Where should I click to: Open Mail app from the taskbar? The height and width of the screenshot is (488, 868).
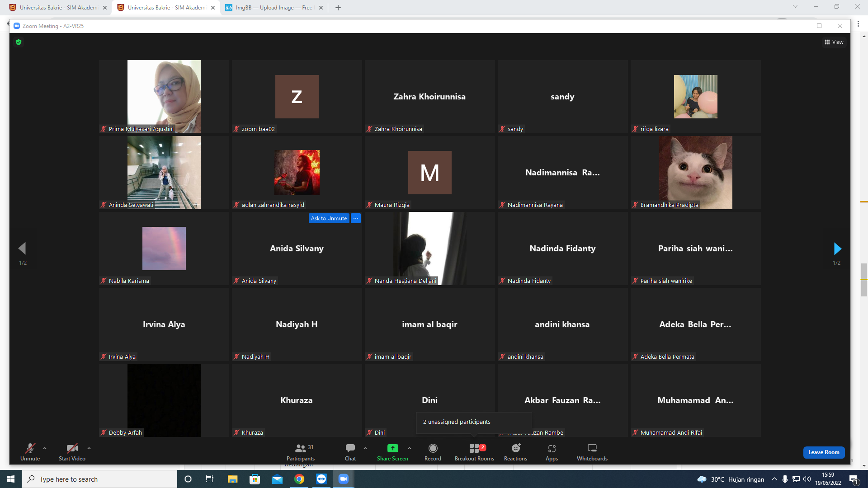pyautogui.click(x=277, y=479)
